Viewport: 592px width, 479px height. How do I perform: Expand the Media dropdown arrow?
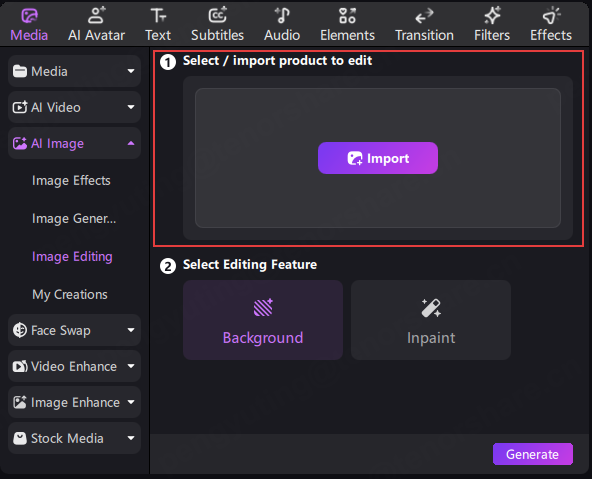[x=131, y=71]
